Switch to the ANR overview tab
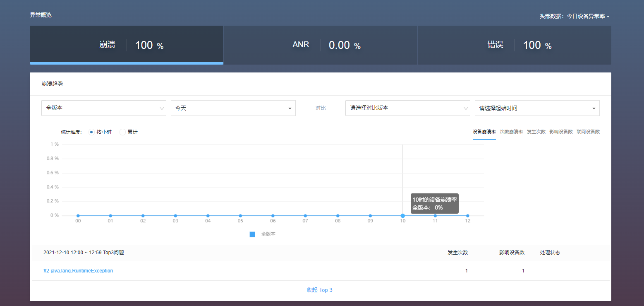The width and height of the screenshot is (644, 306). [320, 45]
